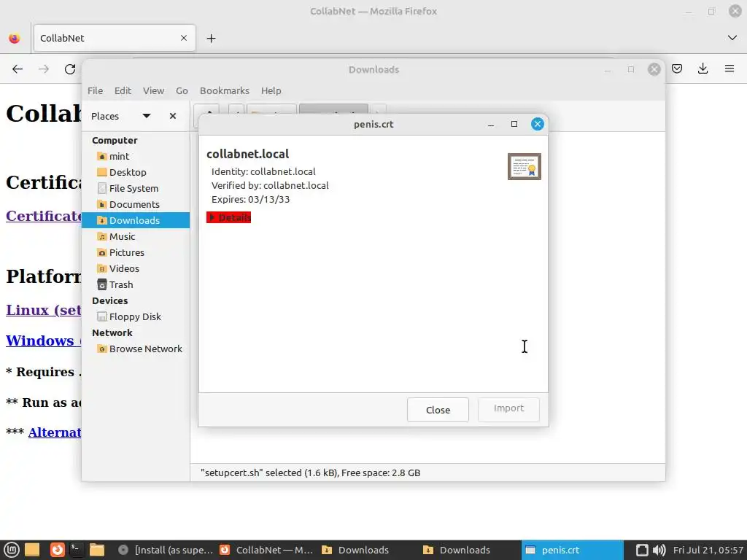Image resolution: width=747 pixels, height=560 pixels.
Task: Open the View menu in Downloads window
Action: [153, 90]
